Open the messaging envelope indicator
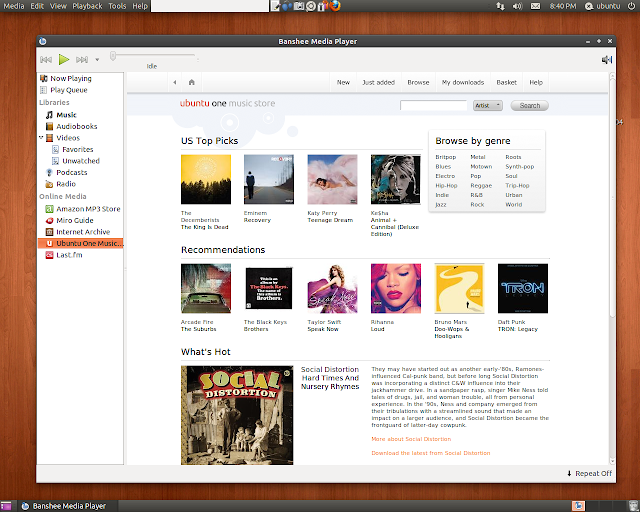This screenshot has width=640, height=512. pyautogui.click(x=536, y=6)
